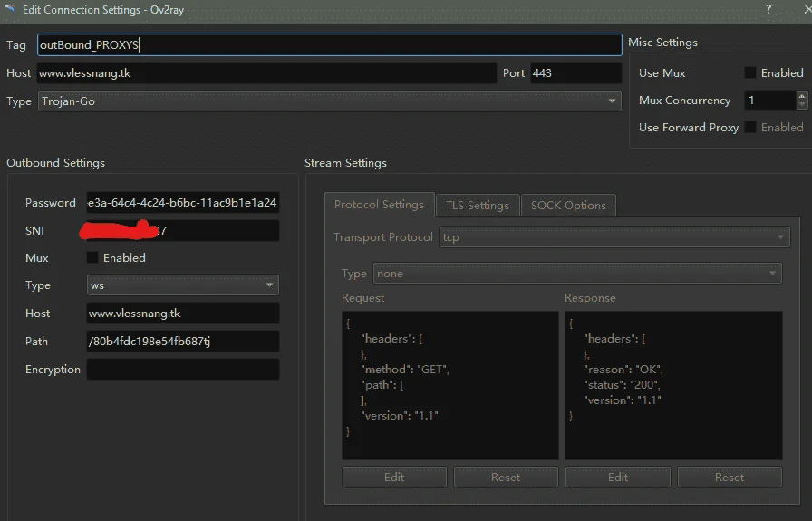
Task: Click the help question mark button
Action: point(768,9)
